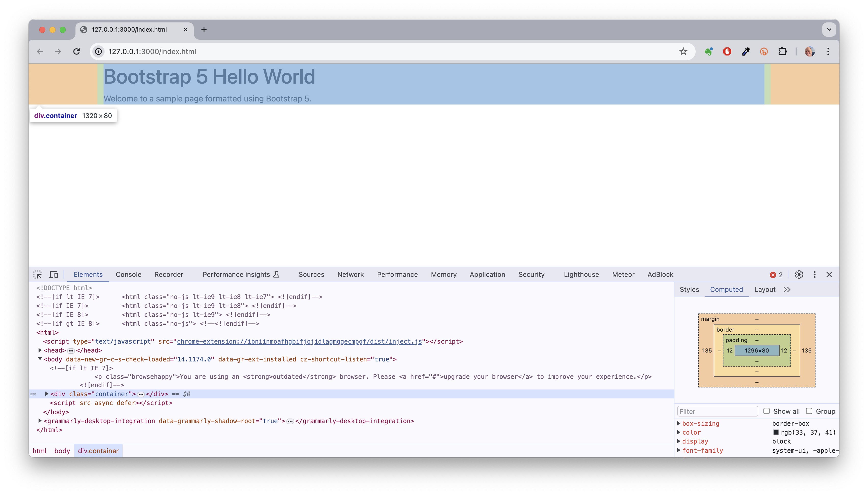Image resolution: width=868 pixels, height=495 pixels.
Task: Expand the head element in the DOM tree
Action: click(x=40, y=350)
